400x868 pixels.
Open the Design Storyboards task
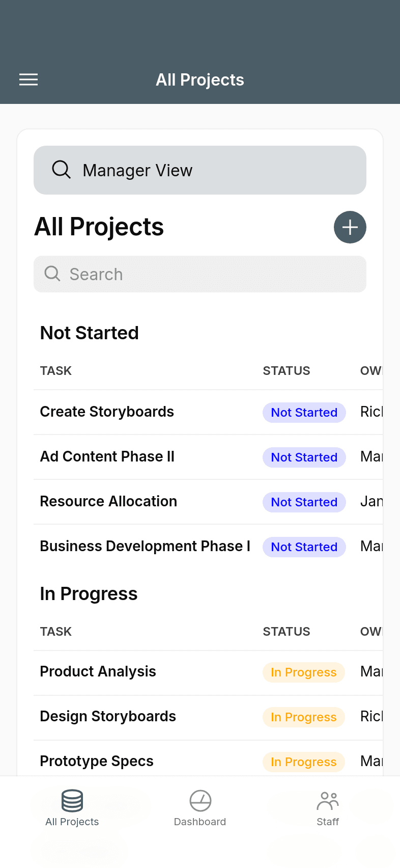coord(108,716)
